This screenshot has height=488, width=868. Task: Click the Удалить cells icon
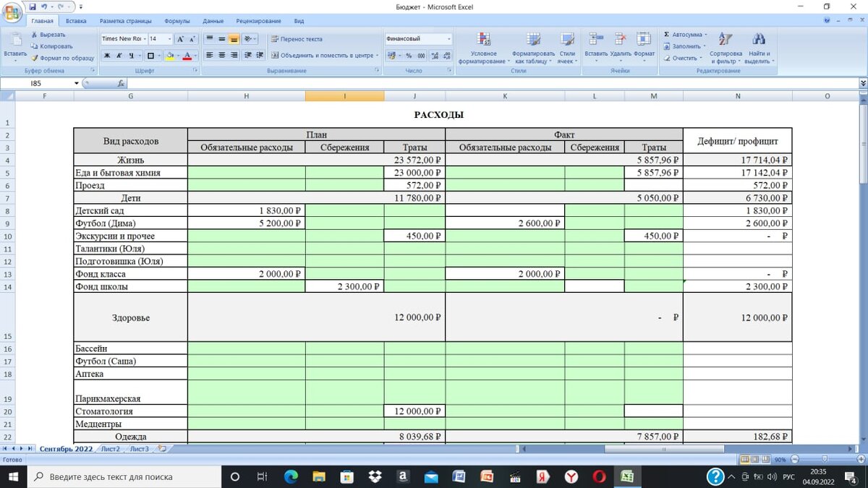[x=621, y=39]
